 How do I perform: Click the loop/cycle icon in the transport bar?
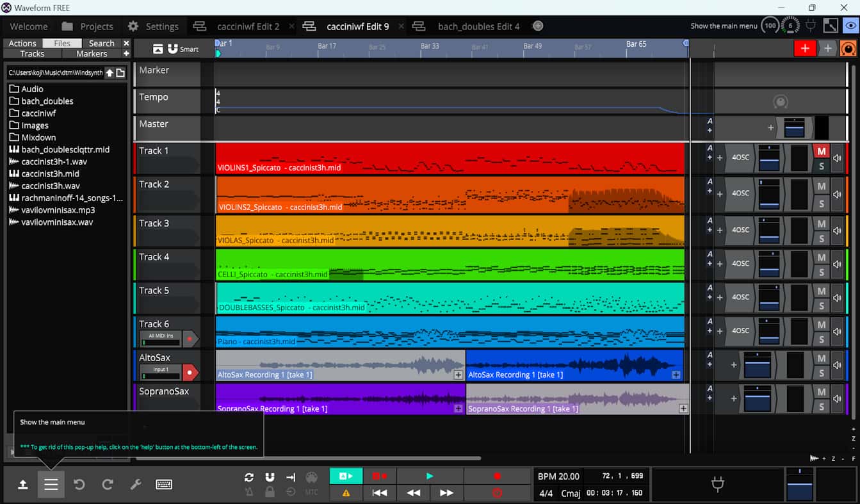[x=249, y=476]
